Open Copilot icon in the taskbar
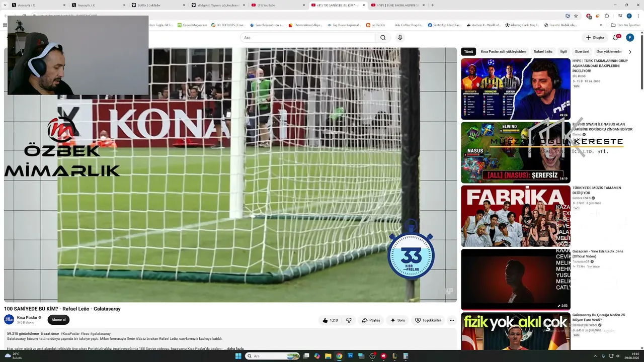The height and width of the screenshot is (362, 644). [317, 356]
